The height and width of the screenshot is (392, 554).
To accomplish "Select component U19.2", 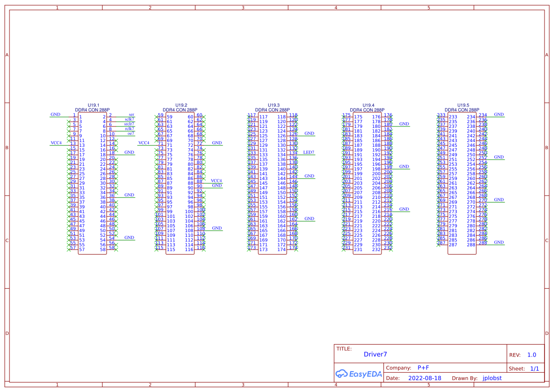I will tap(181, 105).
